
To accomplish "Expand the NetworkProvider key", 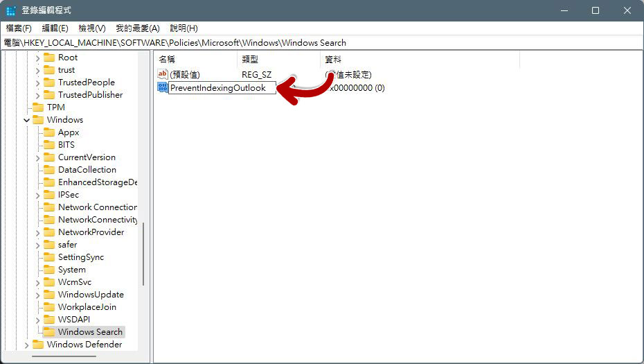I will point(37,233).
